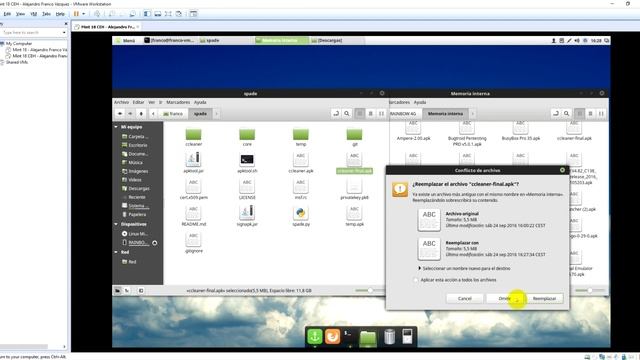Open the files folder from the dock
This screenshot has width=640, height=360.
click(368, 337)
